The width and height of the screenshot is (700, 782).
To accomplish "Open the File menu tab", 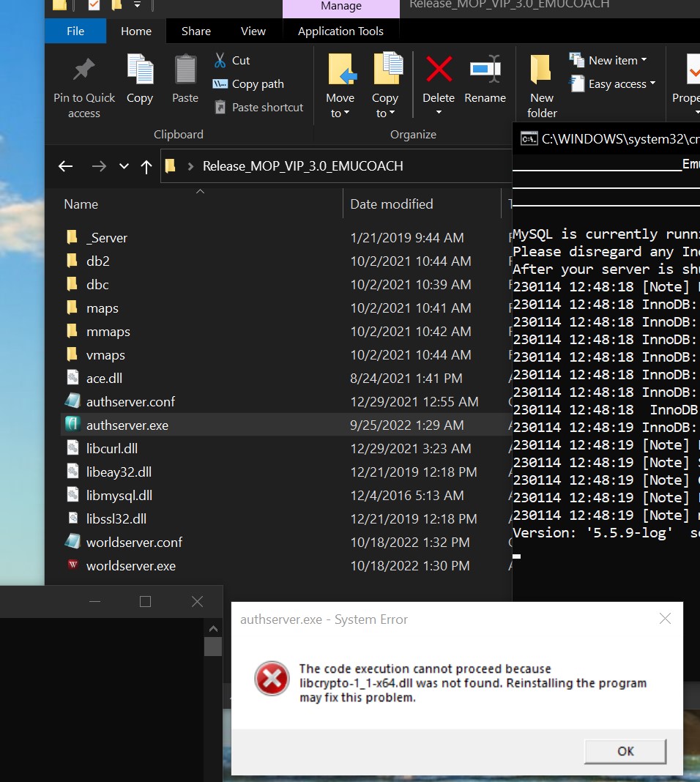I will (75, 31).
